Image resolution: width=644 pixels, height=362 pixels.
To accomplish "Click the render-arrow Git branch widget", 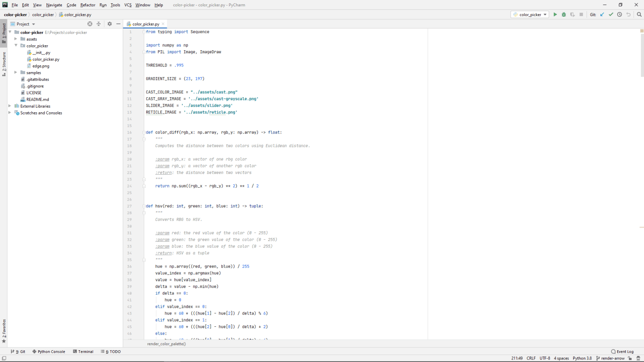I will click(x=610, y=358).
